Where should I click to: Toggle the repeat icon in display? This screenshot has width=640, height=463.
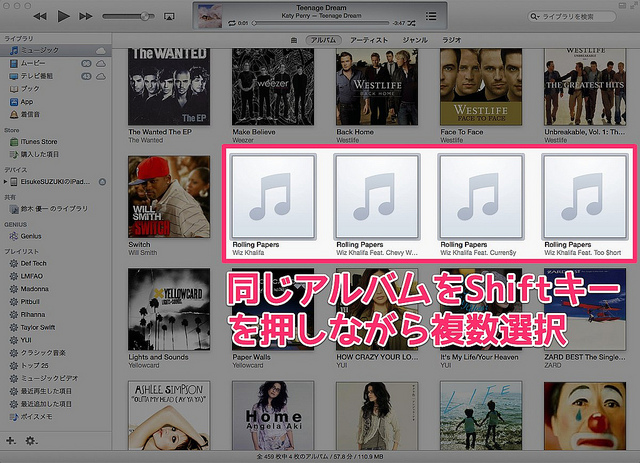(232, 23)
